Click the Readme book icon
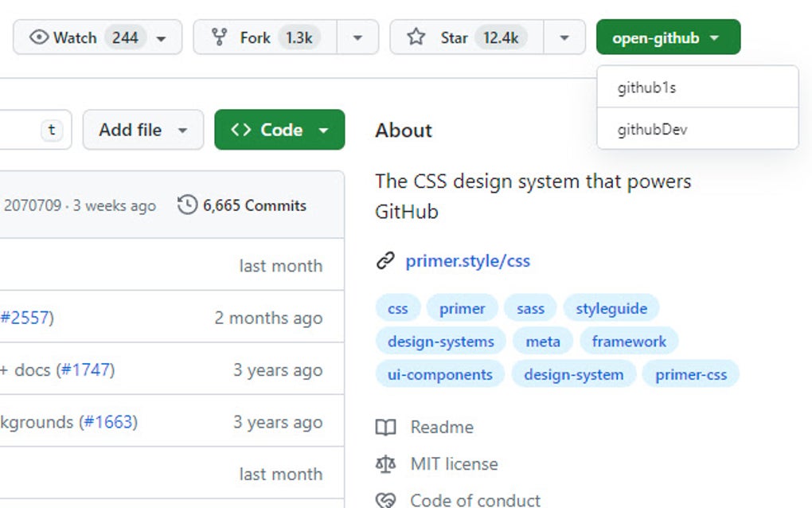This screenshot has height=508, width=812. click(385, 428)
